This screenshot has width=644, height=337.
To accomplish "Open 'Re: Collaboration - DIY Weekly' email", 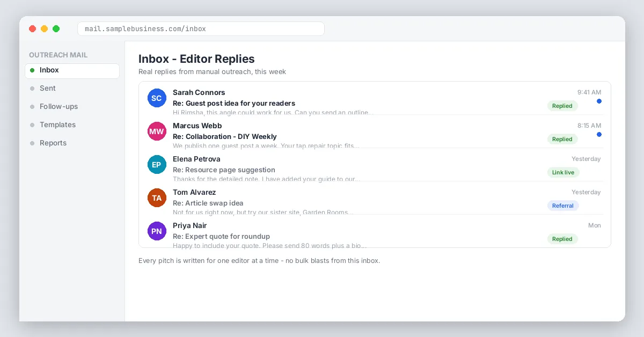I will [x=225, y=136].
